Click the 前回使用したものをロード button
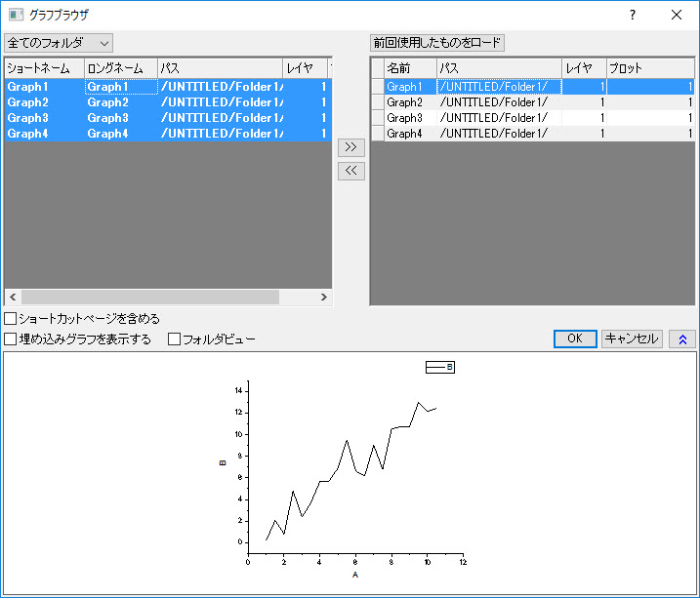700x598 pixels. [437, 43]
